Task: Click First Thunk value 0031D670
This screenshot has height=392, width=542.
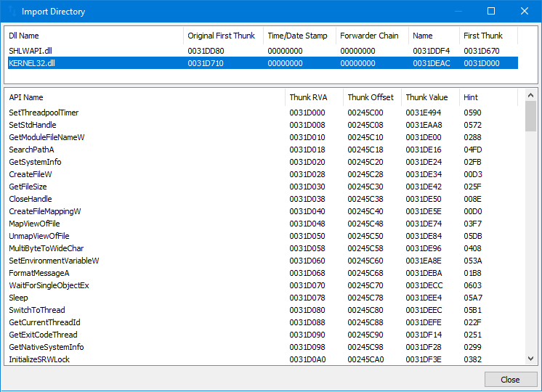Action: 482,51
